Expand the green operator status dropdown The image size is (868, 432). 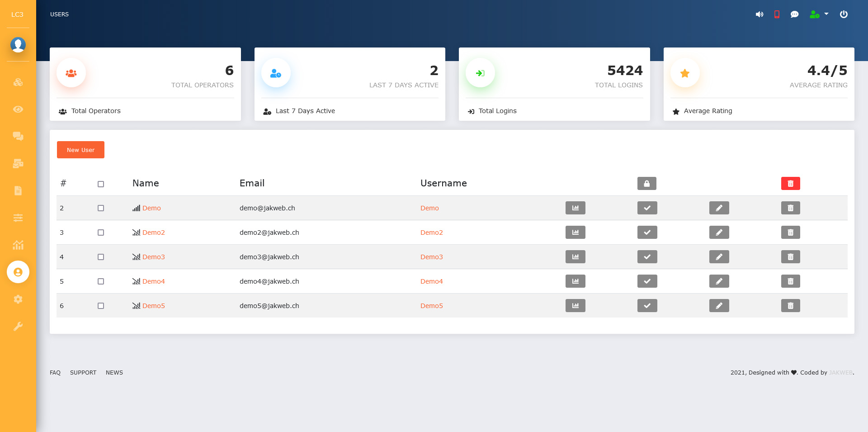pos(819,14)
